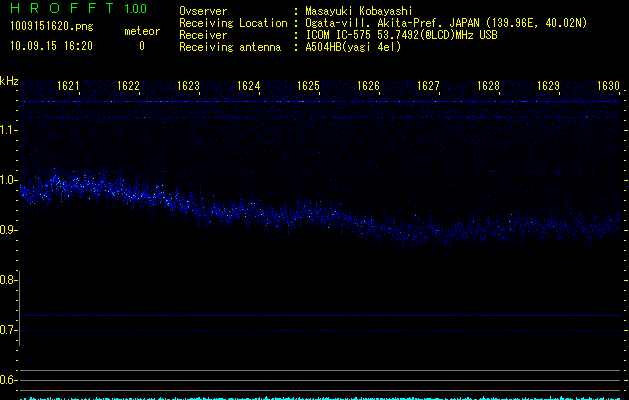
Task: Click the 0.7 frequency axis label
Action: pos(9,331)
